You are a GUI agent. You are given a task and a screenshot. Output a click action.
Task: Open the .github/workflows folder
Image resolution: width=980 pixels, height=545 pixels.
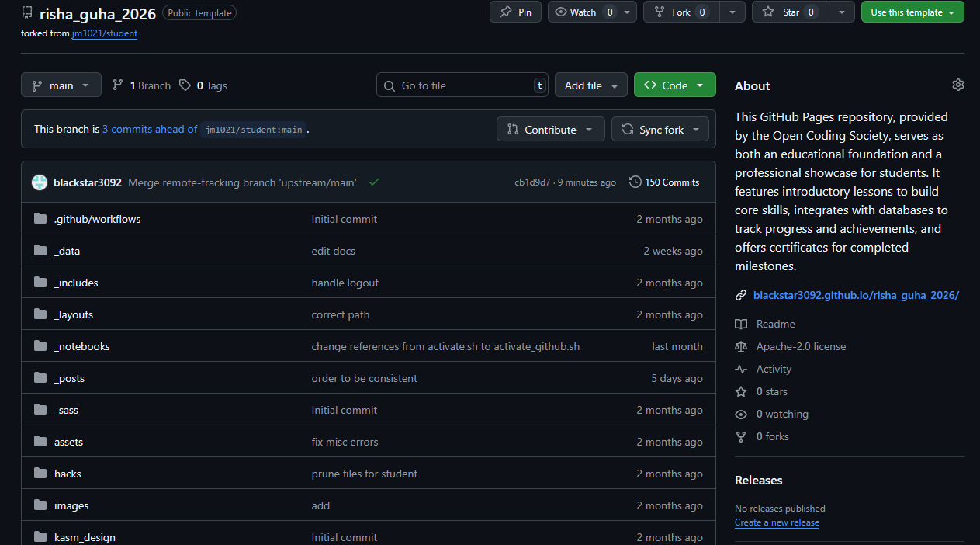tap(97, 219)
